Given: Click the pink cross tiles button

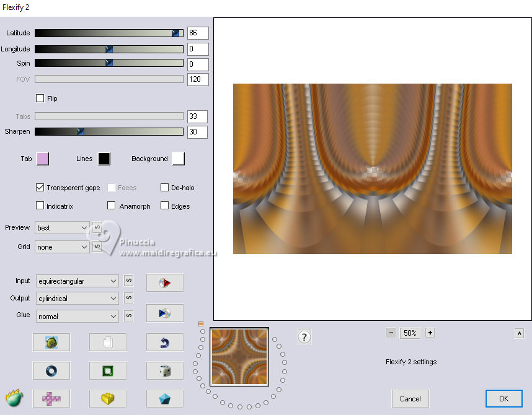Looking at the screenshot, I should (51, 398).
